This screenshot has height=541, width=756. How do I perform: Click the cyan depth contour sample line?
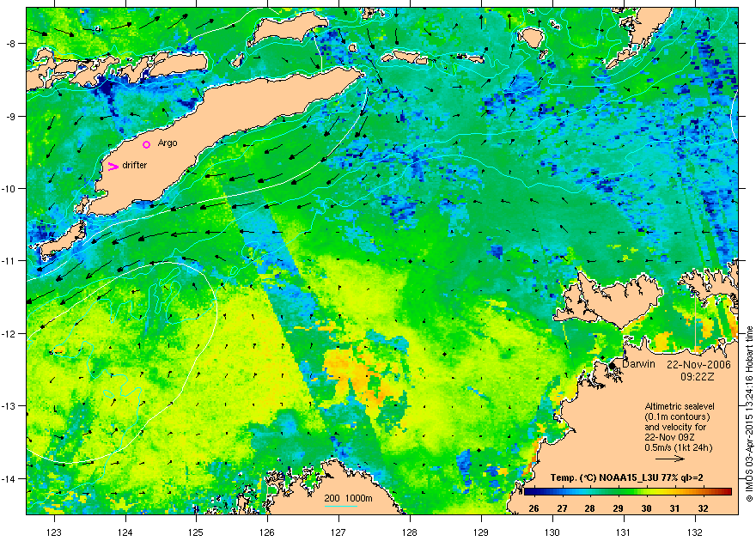point(341,506)
